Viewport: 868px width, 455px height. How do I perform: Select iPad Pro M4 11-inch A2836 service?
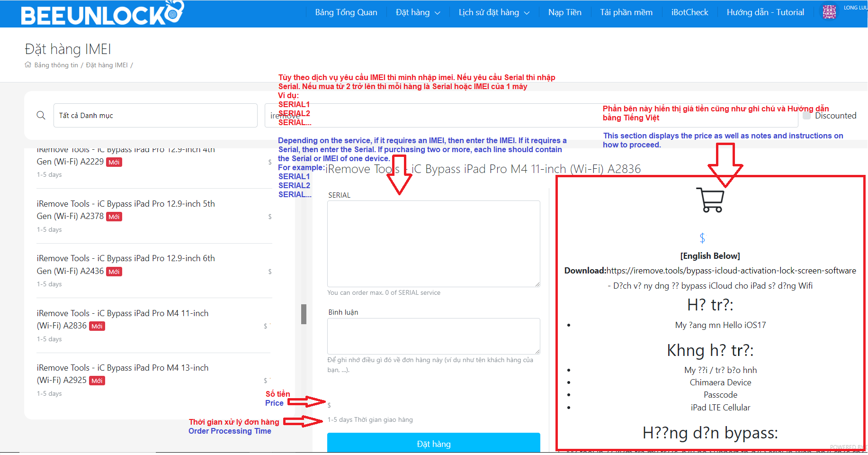(x=154, y=325)
